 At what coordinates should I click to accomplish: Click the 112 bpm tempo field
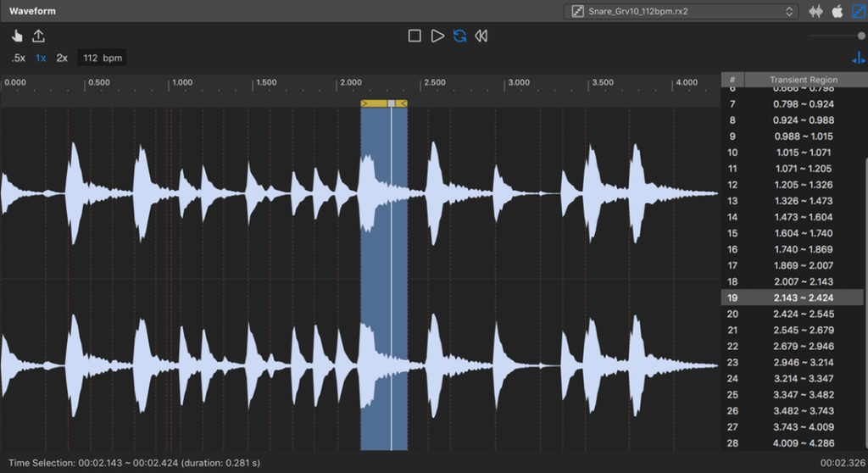[x=103, y=58]
